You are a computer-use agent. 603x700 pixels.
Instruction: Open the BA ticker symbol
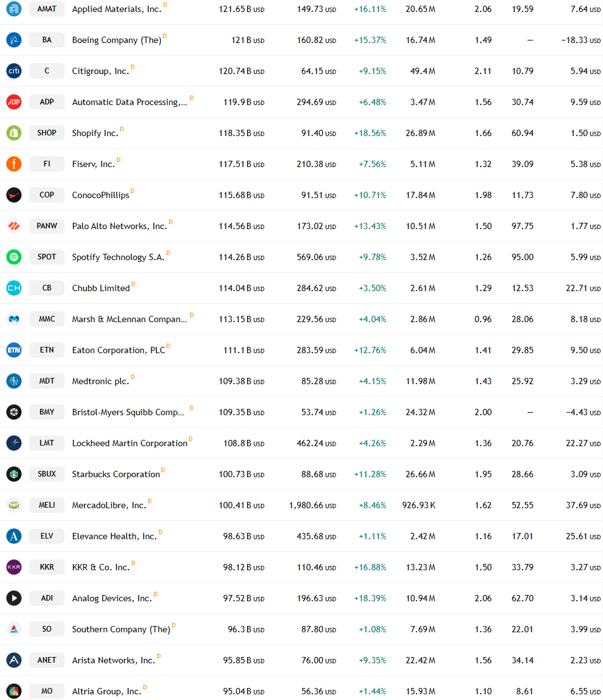(x=47, y=40)
